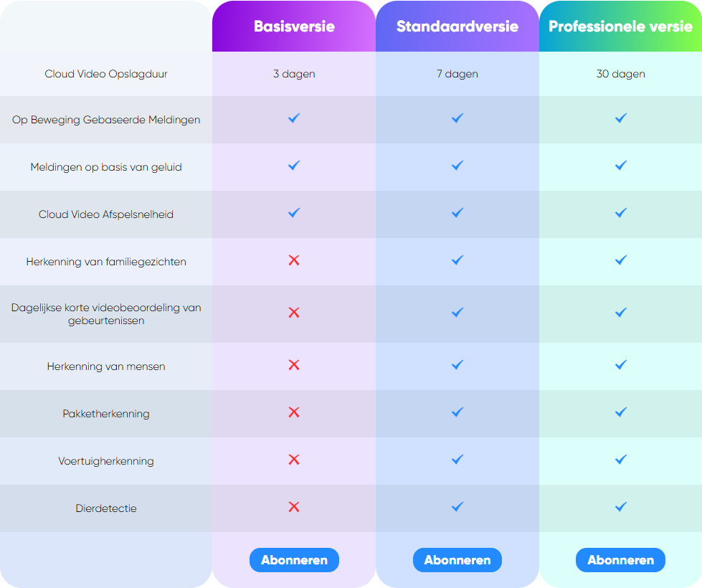The width and height of the screenshot is (702, 588).
Task: Click red cross for Herkenning van mensen
Action: click(x=294, y=365)
